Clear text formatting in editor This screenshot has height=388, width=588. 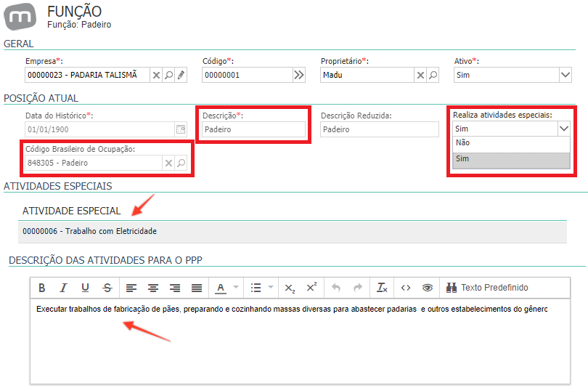382,288
